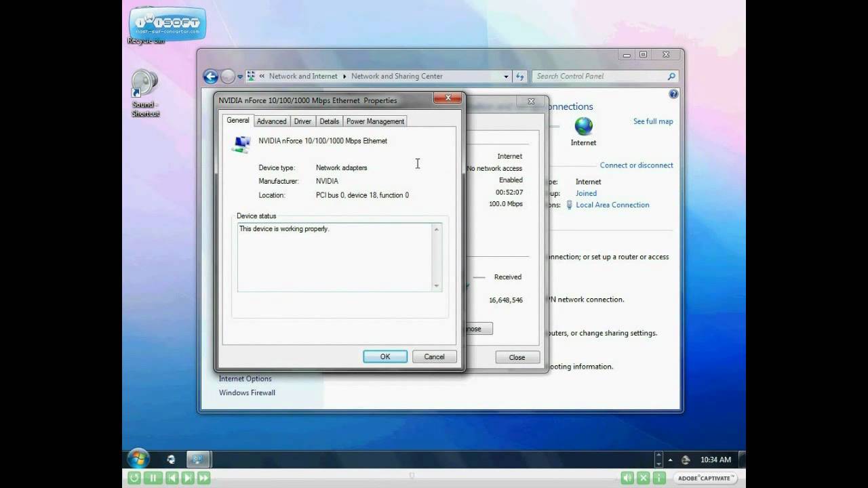Step back one slide in Captivate
The width and height of the screenshot is (868, 488).
coord(173,478)
